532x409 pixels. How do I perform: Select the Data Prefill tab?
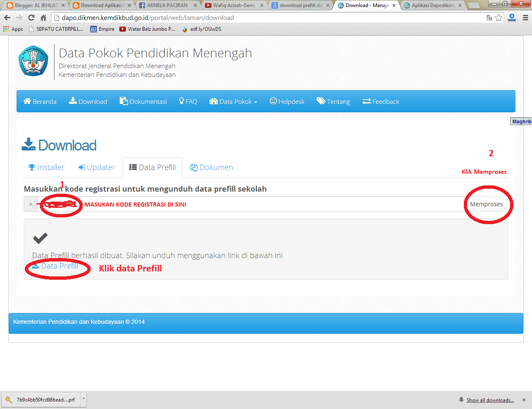click(153, 167)
